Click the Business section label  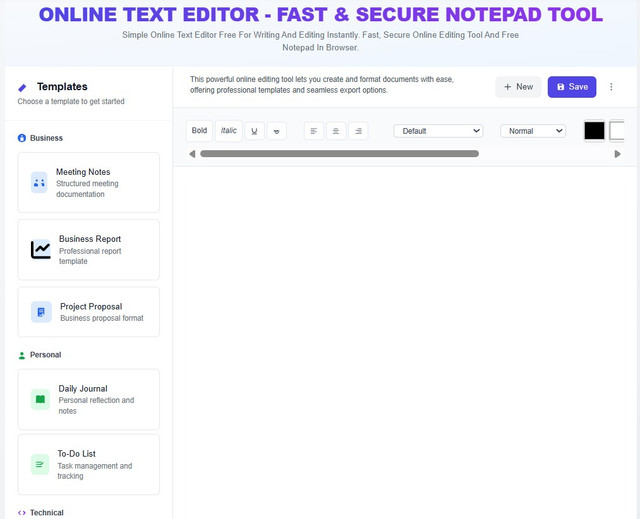46,138
